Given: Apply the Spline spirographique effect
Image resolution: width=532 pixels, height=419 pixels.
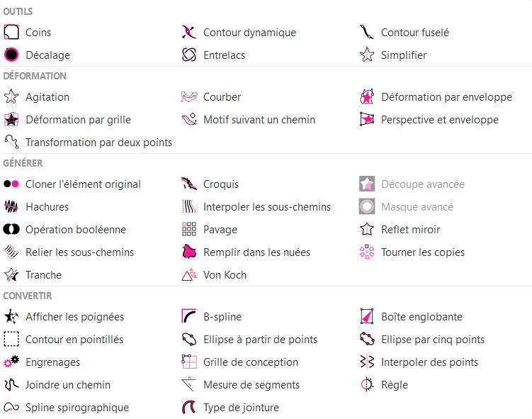Looking at the screenshot, I should 77,408.
